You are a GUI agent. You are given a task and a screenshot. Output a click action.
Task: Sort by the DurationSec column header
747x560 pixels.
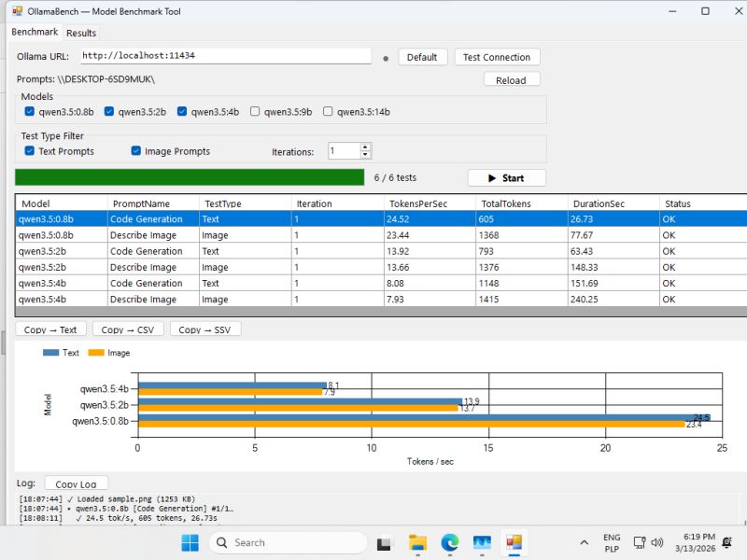pyautogui.click(x=613, y=203)
